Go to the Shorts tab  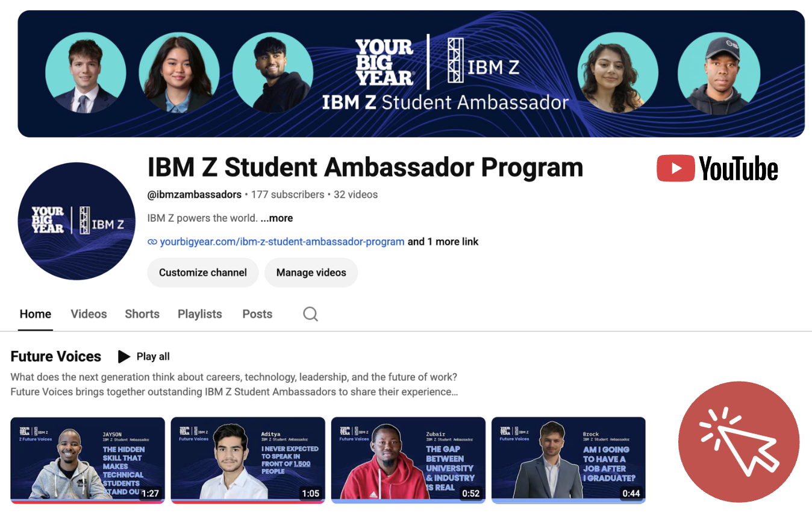[x=142, y=314]
